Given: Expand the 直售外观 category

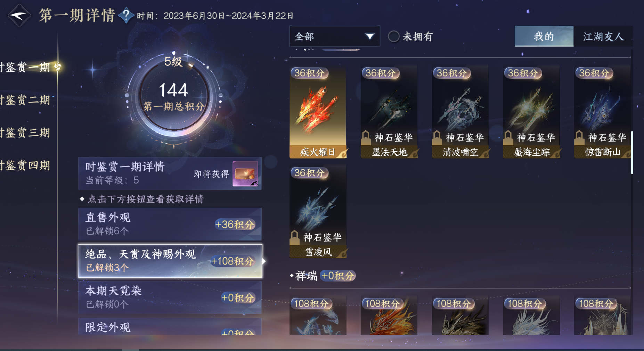Looking at the screenshot, I should tap(170, 224).
